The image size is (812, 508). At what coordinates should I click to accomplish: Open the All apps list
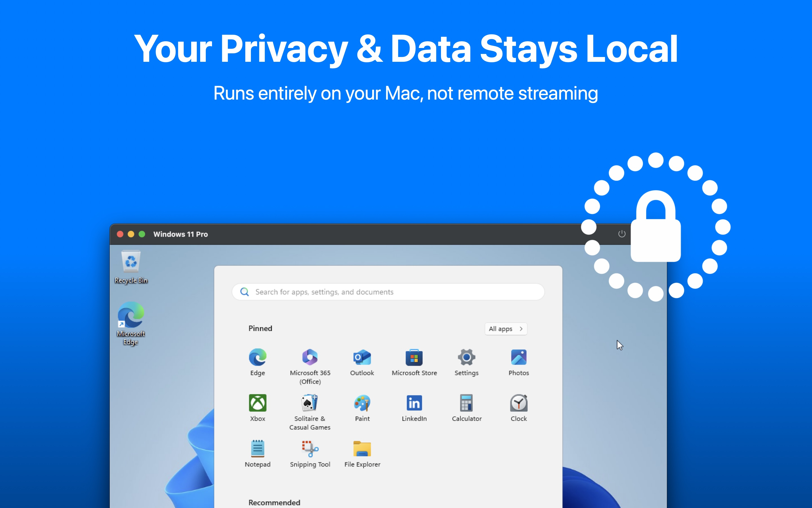click(x=506, y=329)
